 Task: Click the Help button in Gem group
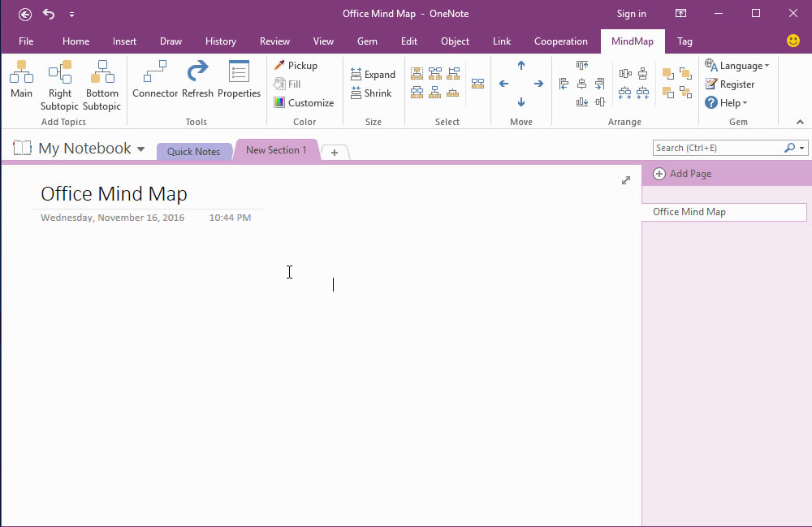(726, 102)
